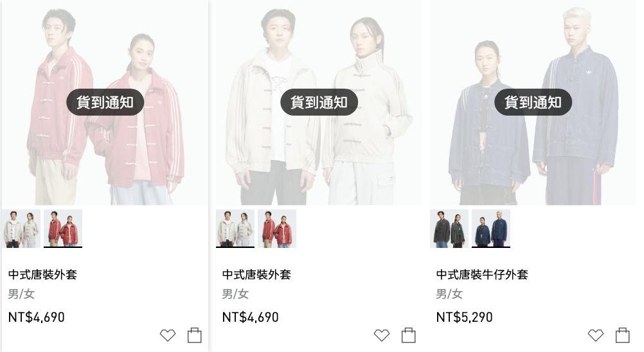This screenshot has width=644, height=352.
Task: Click the NT$5,290 denim jacket price
Action: click(x=464, y=317)
